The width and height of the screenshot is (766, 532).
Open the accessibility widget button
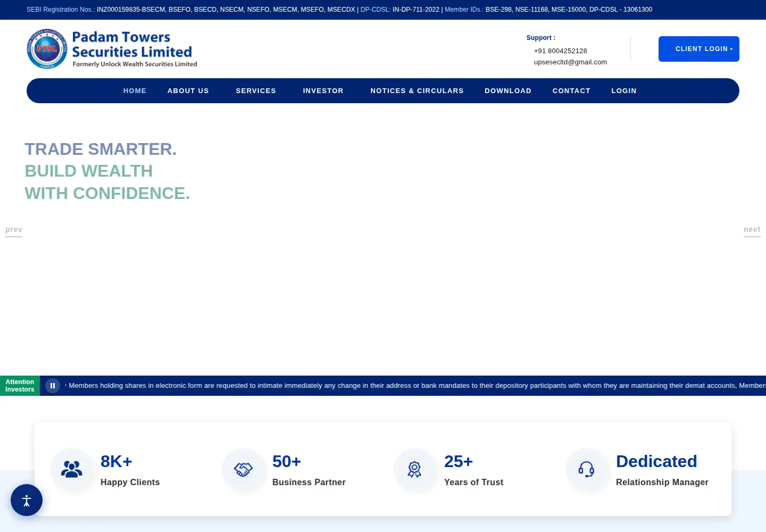point(27,500)
